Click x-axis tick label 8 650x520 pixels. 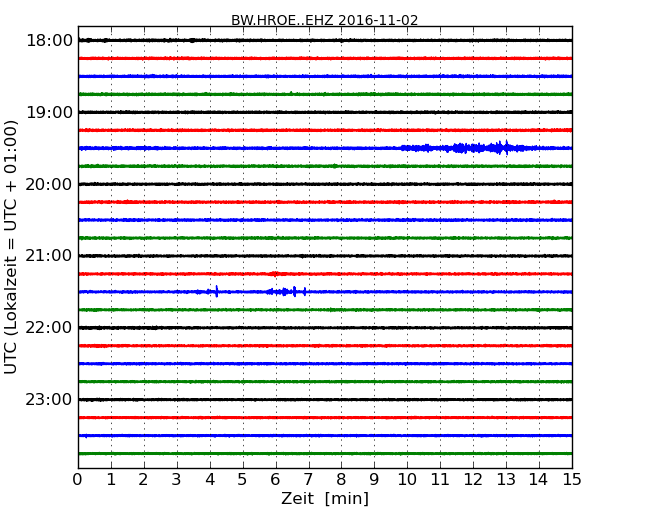341,479
